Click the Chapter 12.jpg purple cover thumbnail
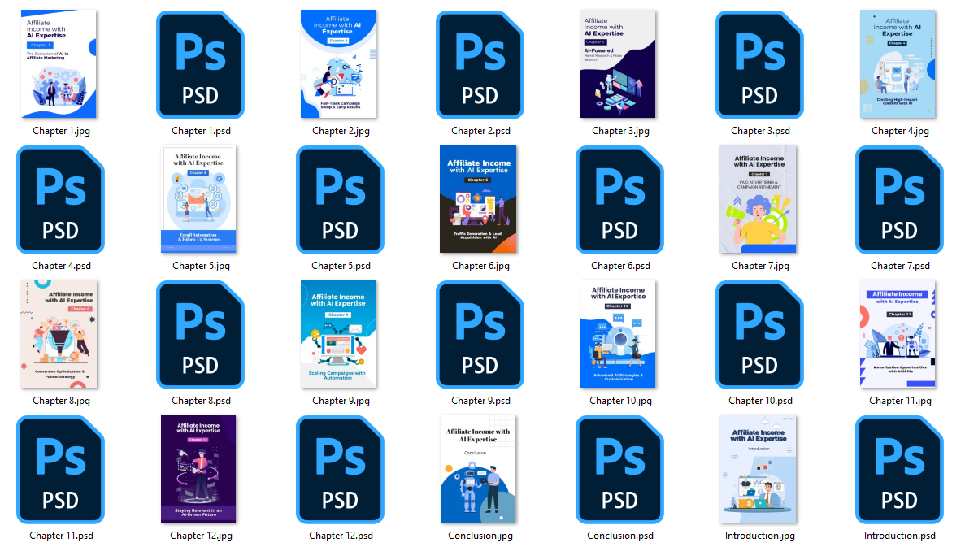The image size is (965, 560). [200, 469]
